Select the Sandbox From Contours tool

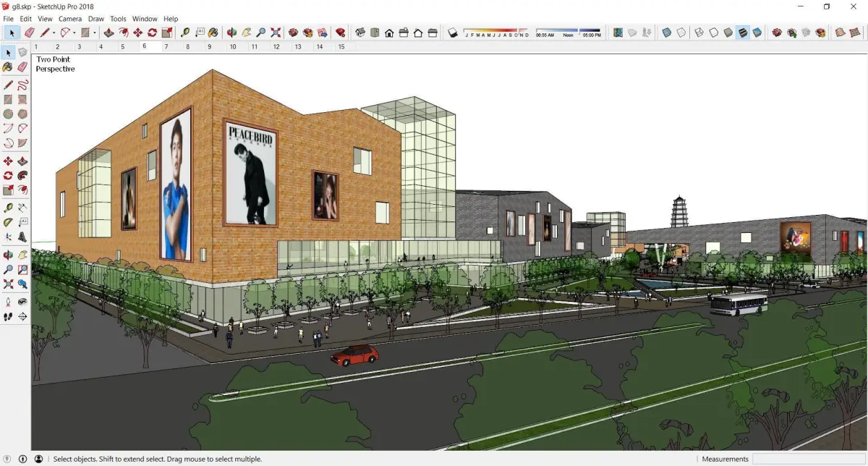839,33
